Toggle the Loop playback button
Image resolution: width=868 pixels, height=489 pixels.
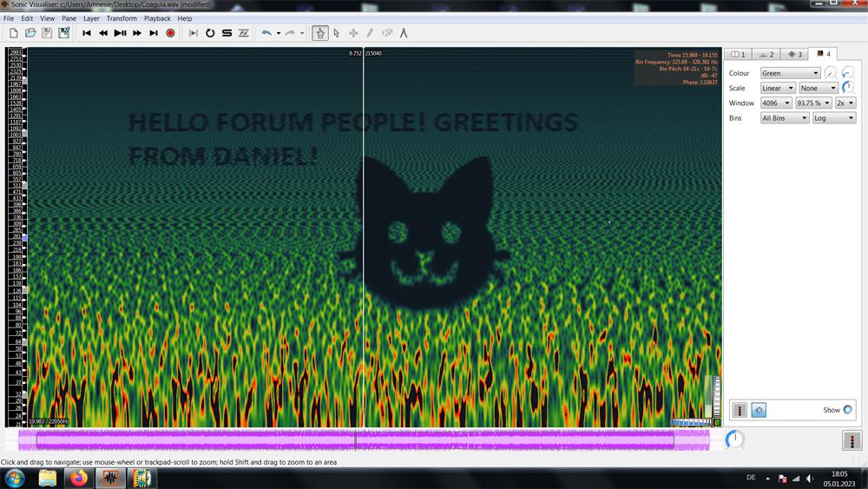(x=210, y=33)
